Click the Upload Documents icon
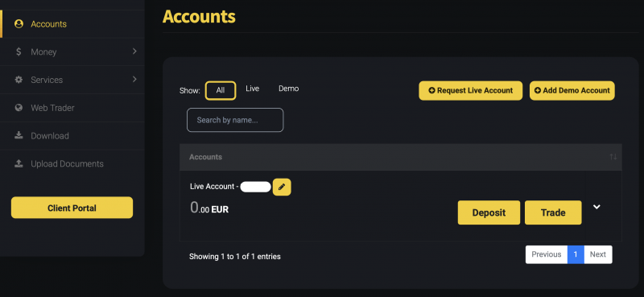This screenshot has width=644, height=297. tap(19, 163)
